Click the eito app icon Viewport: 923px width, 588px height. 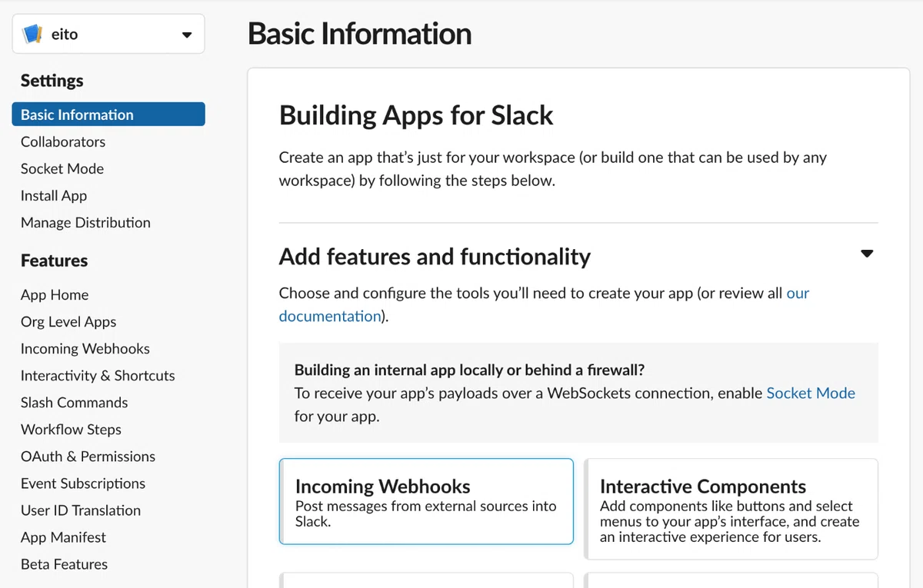(x=32, y=34)
